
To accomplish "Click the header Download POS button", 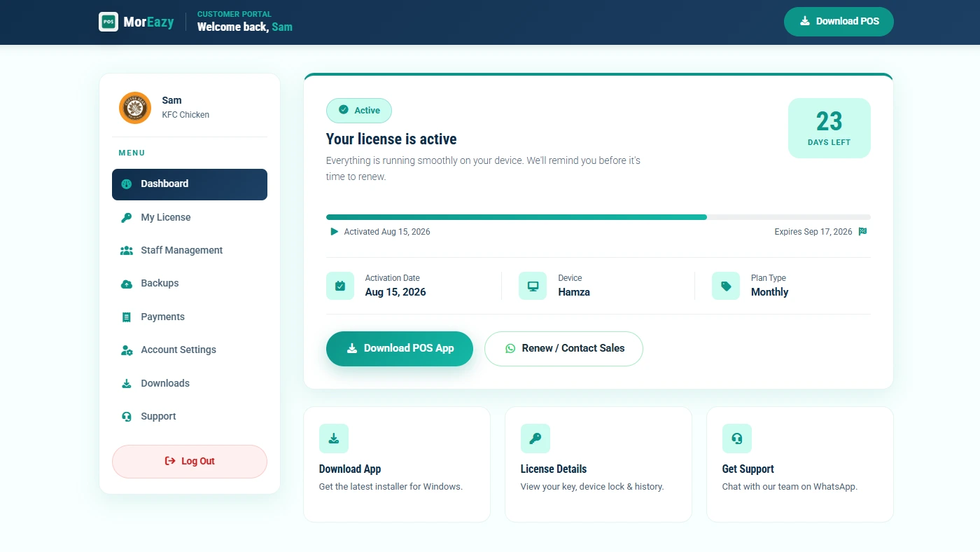I will [839, 22].
